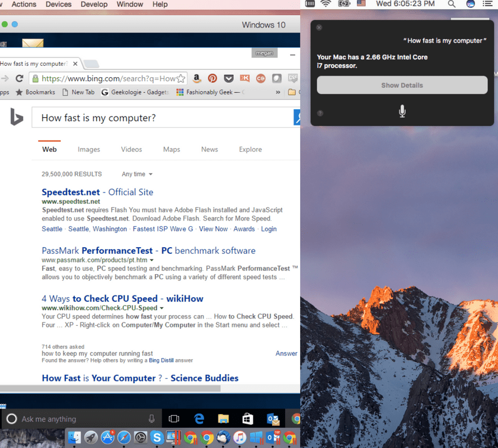Open the Siri icon in the menu bar
This screenshot has width=498, height=448.
470,4
